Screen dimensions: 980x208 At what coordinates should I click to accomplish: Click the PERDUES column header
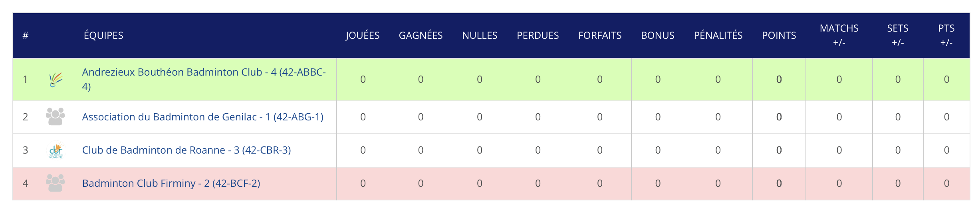pyautogui.click(x=538, y=35)
